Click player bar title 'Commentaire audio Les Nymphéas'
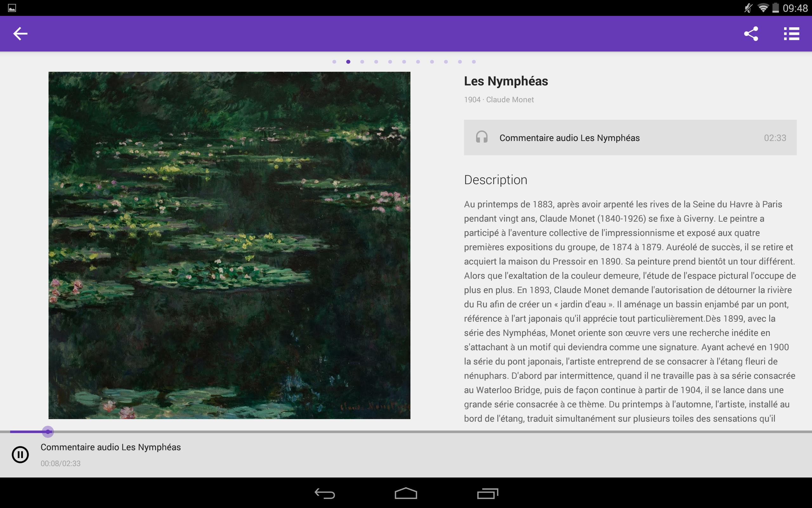This screenshot has height=508, width=812. pyautogui.click(x=111, y=447)
